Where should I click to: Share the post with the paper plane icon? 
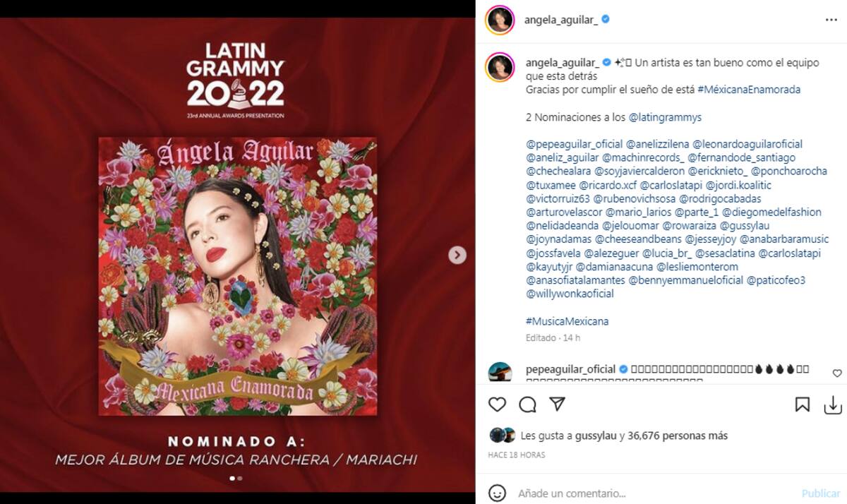558,404
